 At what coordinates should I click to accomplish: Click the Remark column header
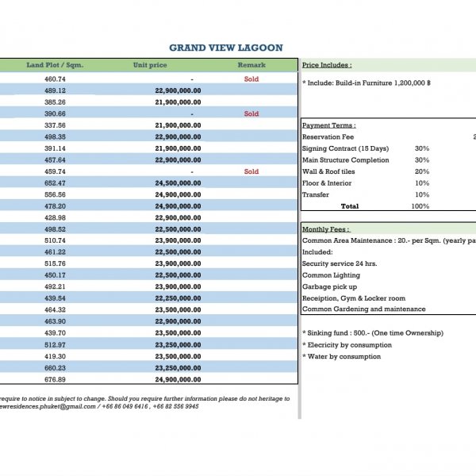click(251, 65)
